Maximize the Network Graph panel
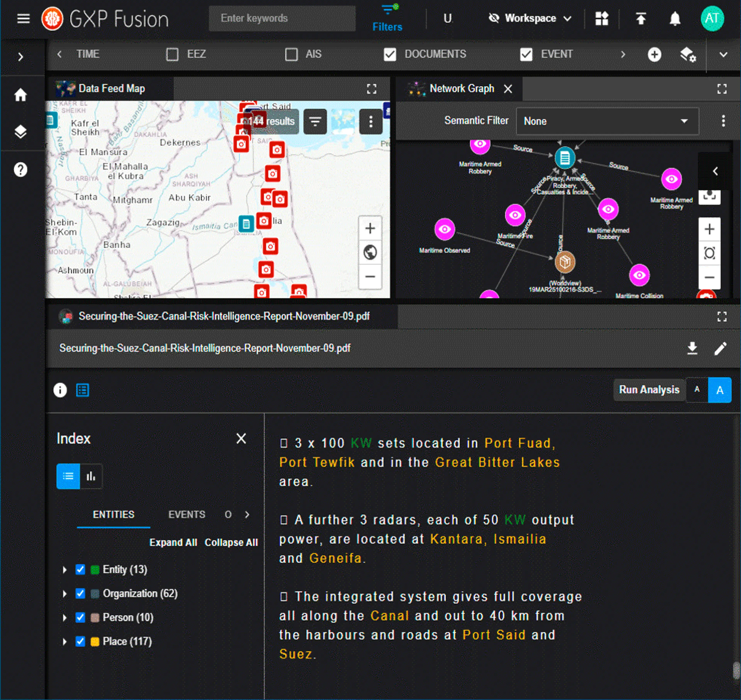Viewport: 741px width, 700px height. click(722, 89)
